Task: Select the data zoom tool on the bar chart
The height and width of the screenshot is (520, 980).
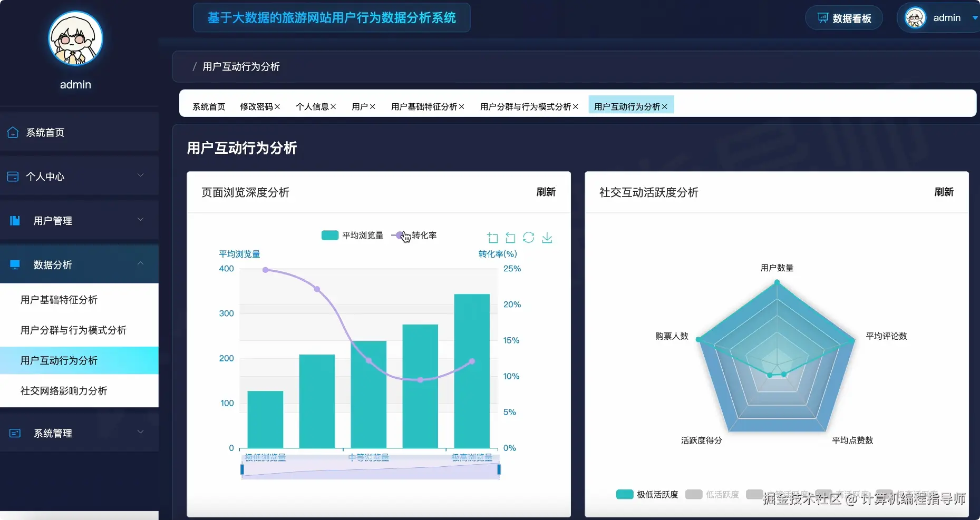Action: coord(493,237)
